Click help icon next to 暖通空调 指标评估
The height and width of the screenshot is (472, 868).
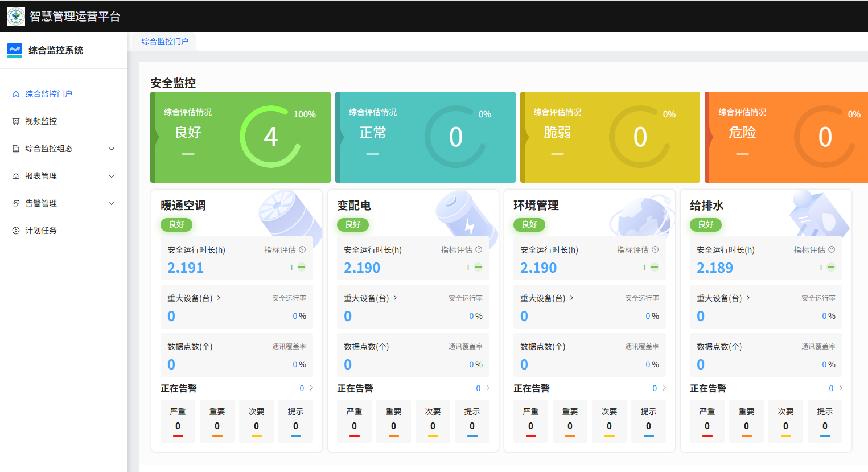(x=302, y=249)
